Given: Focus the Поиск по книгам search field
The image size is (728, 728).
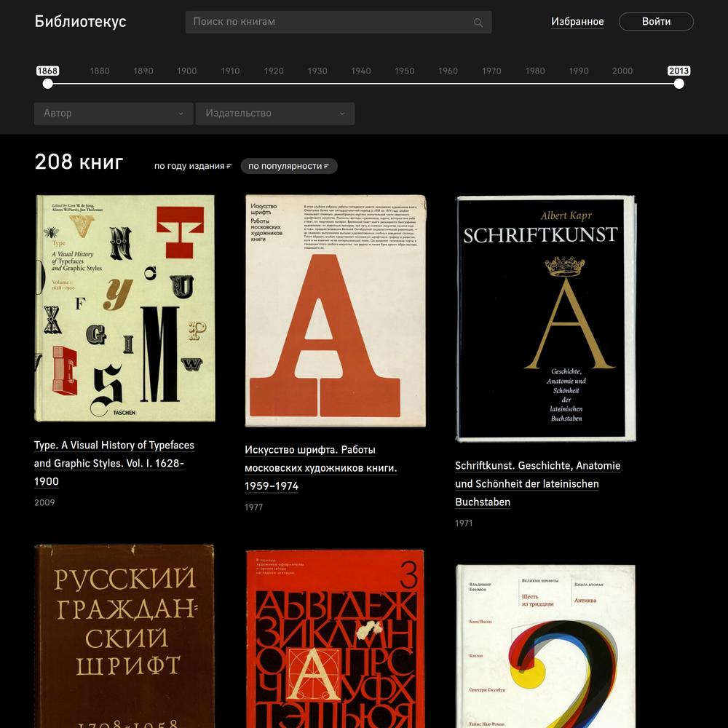Looking at the screenshot, I should 339,23.
